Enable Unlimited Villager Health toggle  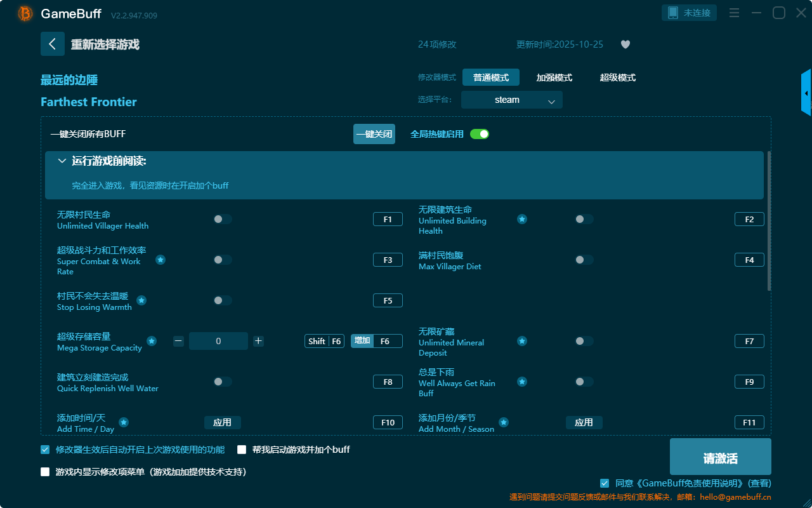(x=222, y=219)
